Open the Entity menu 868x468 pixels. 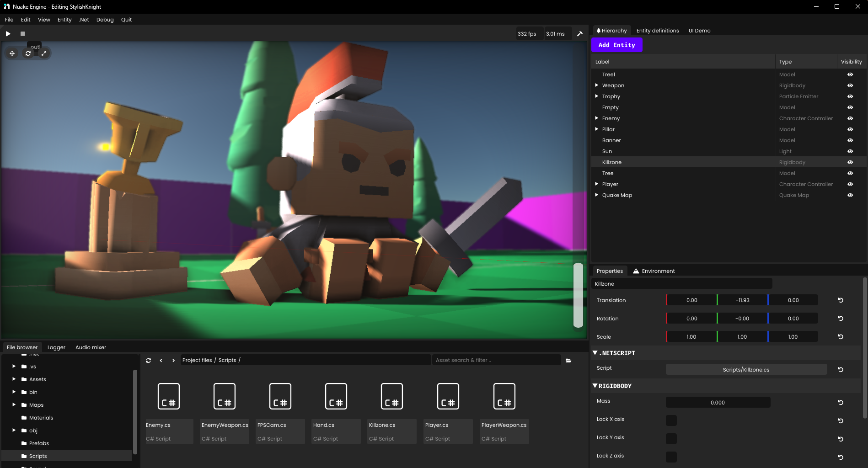[64, 20]
